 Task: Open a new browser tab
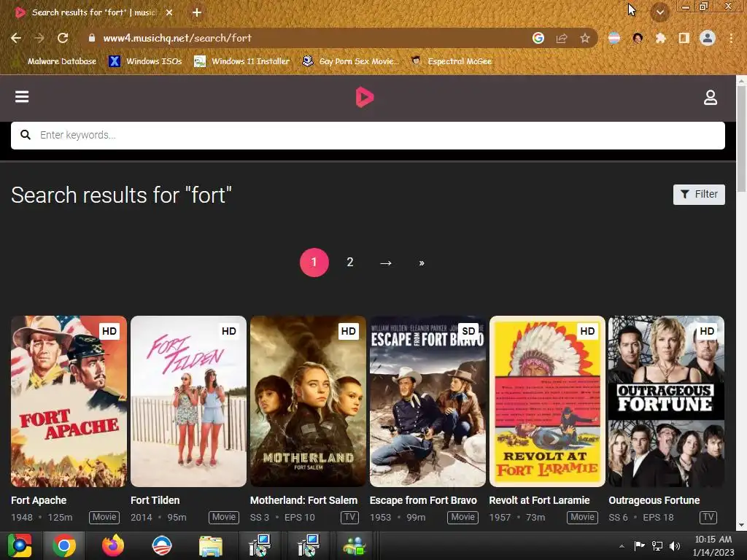[x=197, y=12]
